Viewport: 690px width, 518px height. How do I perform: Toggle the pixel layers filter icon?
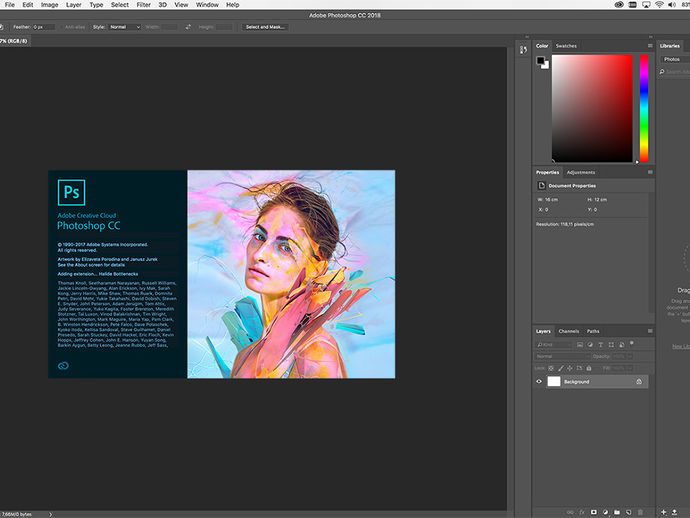580,345
